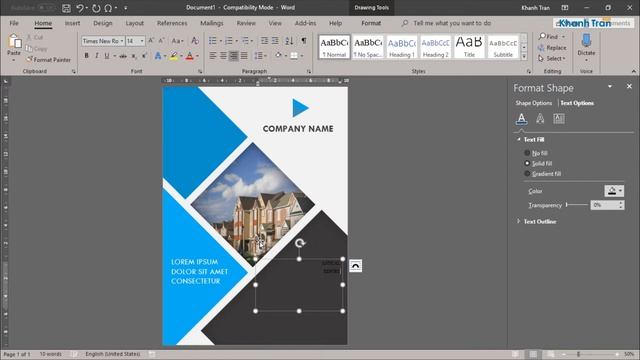This screenshot has width=640, height=360.
Task: Apply the Title style
Action: 469,47
